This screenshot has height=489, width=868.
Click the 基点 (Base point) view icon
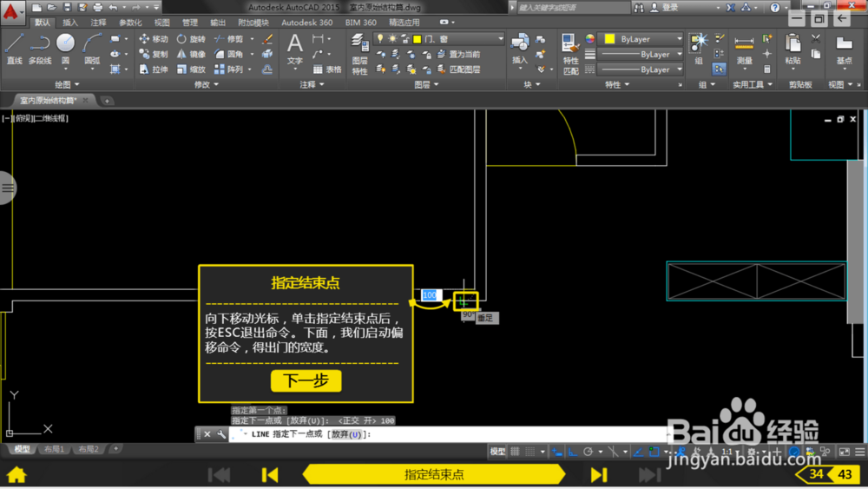(845, 50)
